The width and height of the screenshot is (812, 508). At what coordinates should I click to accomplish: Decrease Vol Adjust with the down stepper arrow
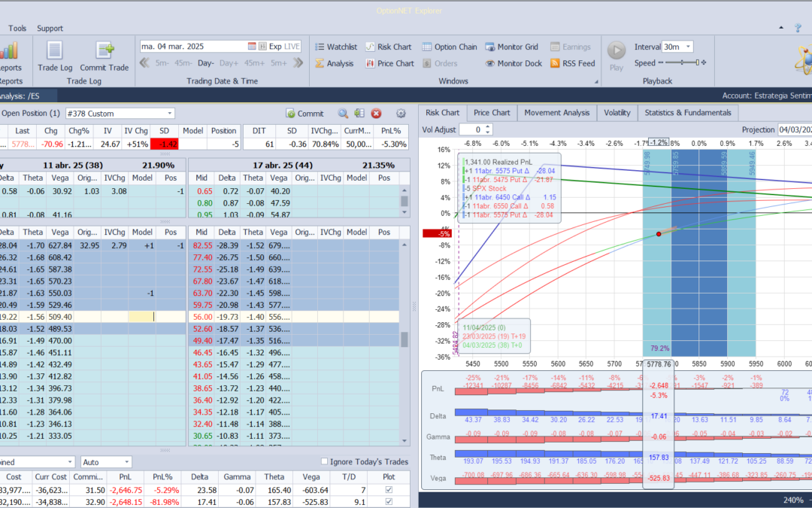(x=488, y=132)
